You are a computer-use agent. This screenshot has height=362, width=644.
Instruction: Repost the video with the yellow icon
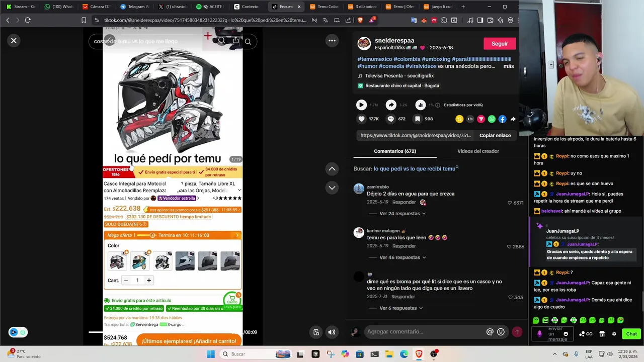pos(459,119)
